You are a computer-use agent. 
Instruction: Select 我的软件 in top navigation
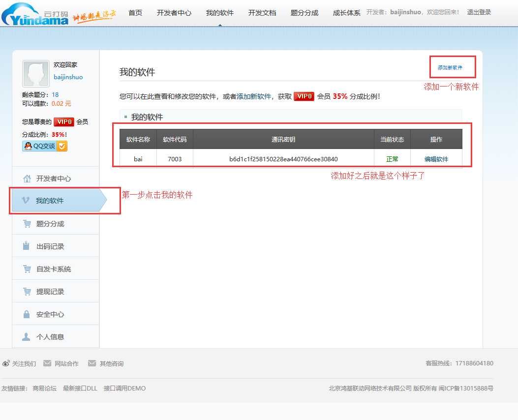[220, 13]
